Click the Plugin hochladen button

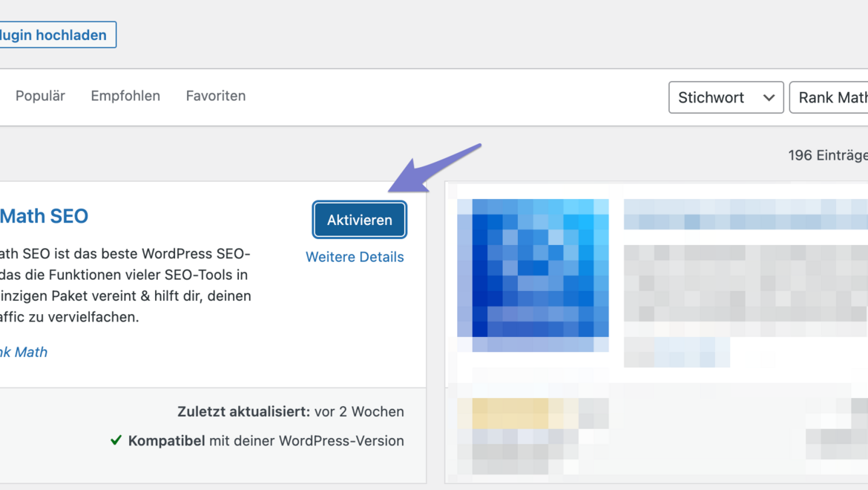(x=58, y=35)
